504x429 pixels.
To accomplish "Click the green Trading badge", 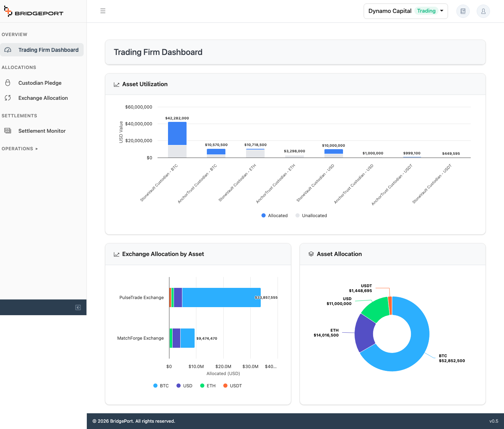I will click(x=426, y=11).
